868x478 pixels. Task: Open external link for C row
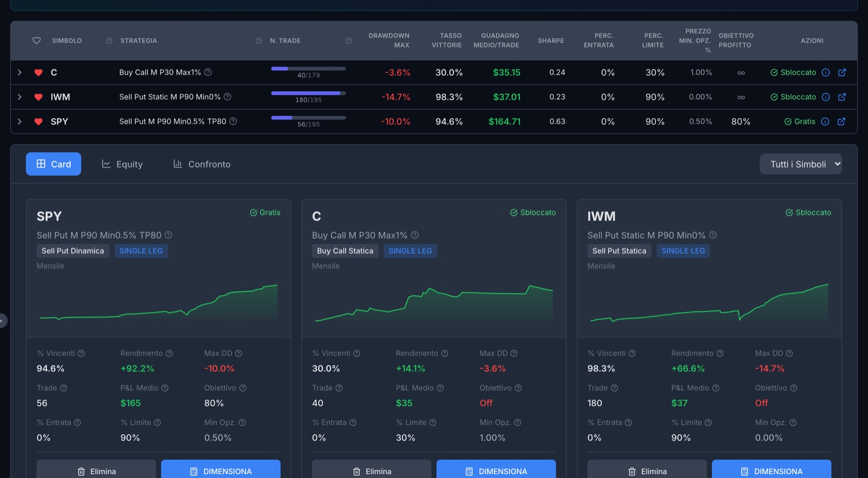(842, 73)
